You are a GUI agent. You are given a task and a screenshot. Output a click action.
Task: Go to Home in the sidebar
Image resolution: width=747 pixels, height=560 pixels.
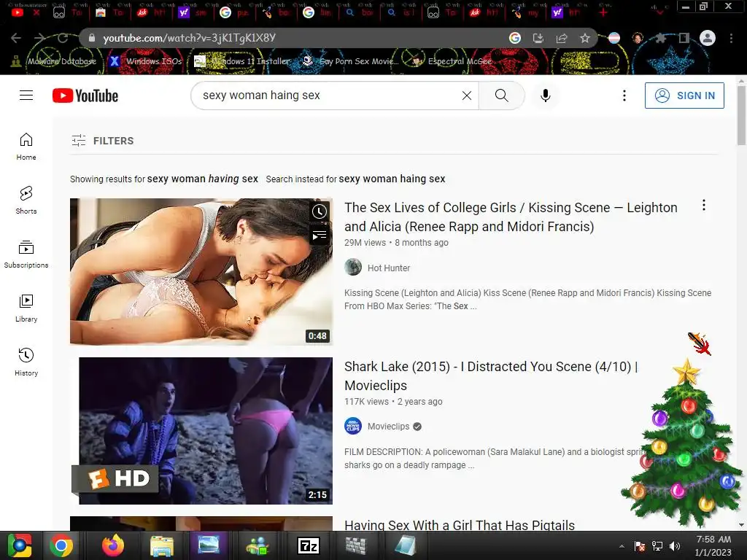pos(26,146)
